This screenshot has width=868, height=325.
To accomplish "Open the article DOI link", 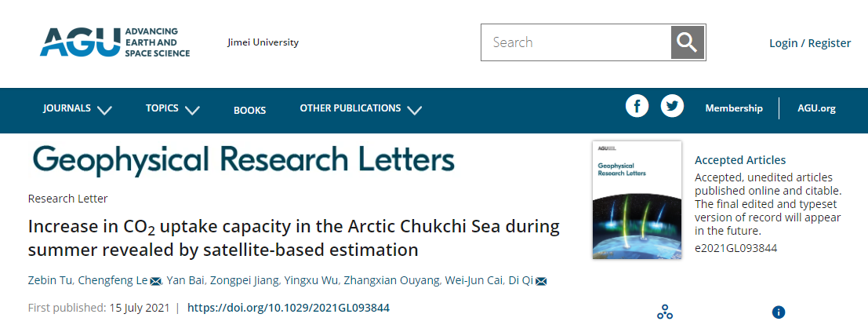I will (289, 308).
